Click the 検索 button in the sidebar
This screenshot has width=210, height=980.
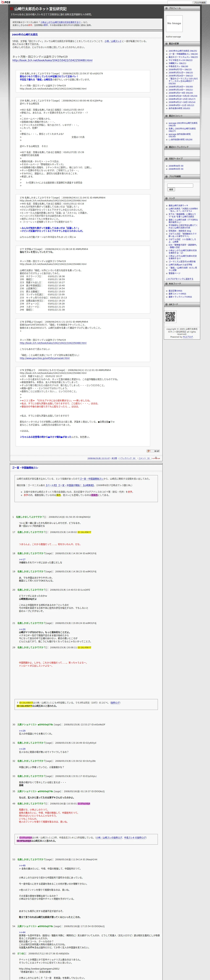point(171,189)
